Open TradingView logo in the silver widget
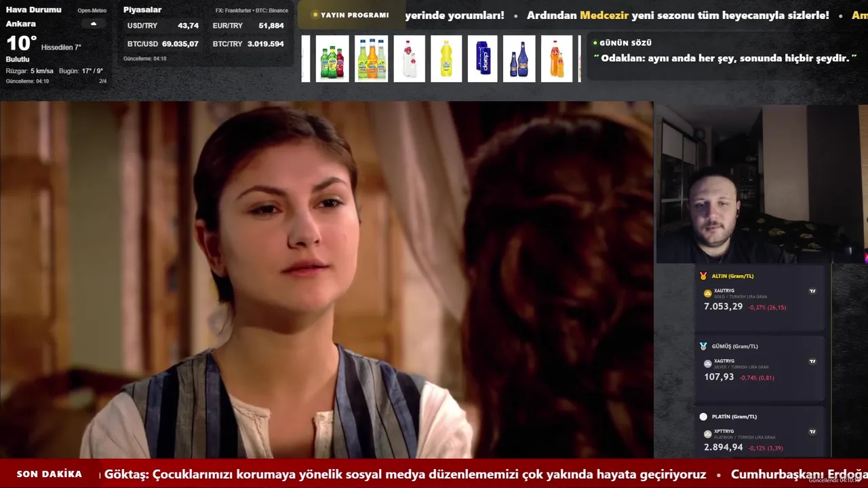This screenshot has width=868, height=488. 812,361
